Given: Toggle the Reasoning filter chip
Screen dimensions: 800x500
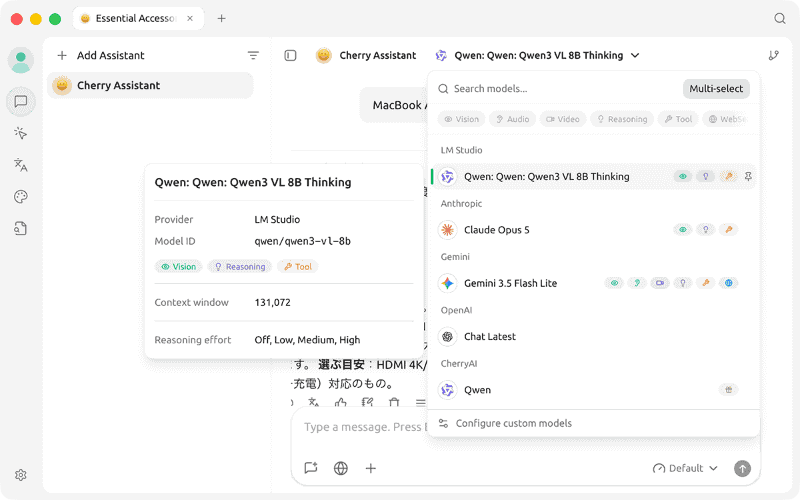Looking at the screenshot, I should tap(622, 119).
